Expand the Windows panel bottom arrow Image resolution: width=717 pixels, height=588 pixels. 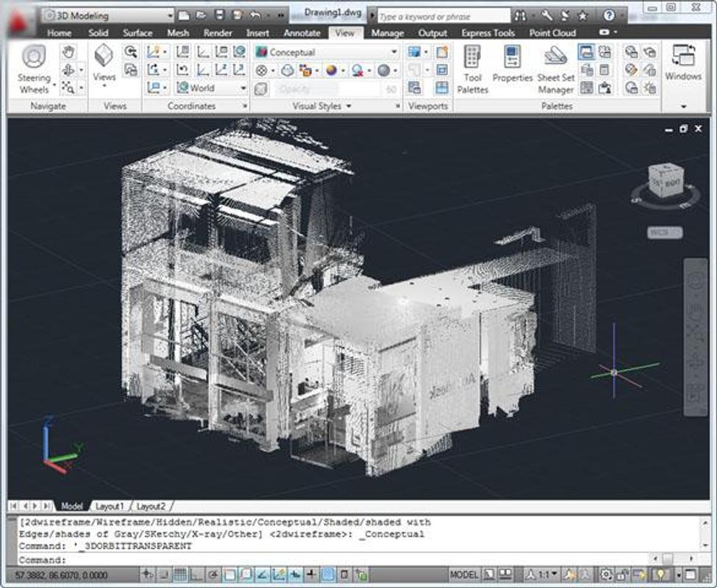(x=684, y=107)
